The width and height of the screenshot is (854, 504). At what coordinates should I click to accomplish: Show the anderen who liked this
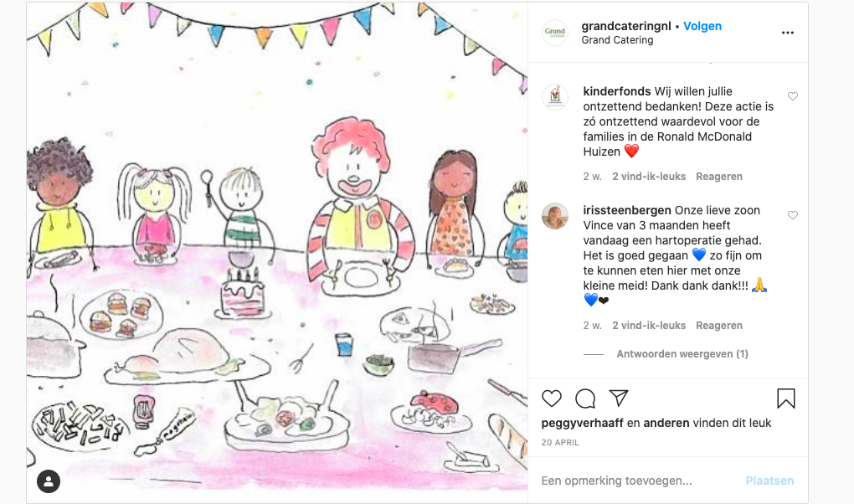[x=666, y=423]
